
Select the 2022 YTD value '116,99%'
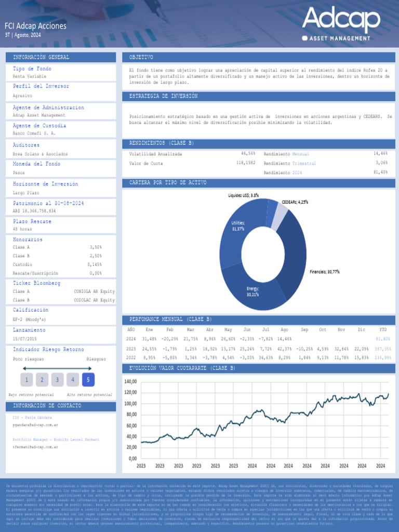[x=383, y=357]
